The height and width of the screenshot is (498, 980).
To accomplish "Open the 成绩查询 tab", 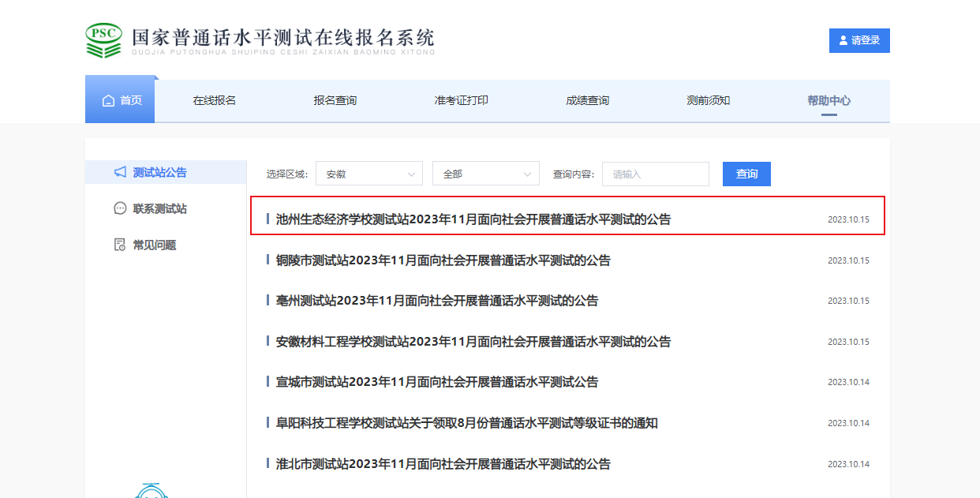I will click(587, 100).
